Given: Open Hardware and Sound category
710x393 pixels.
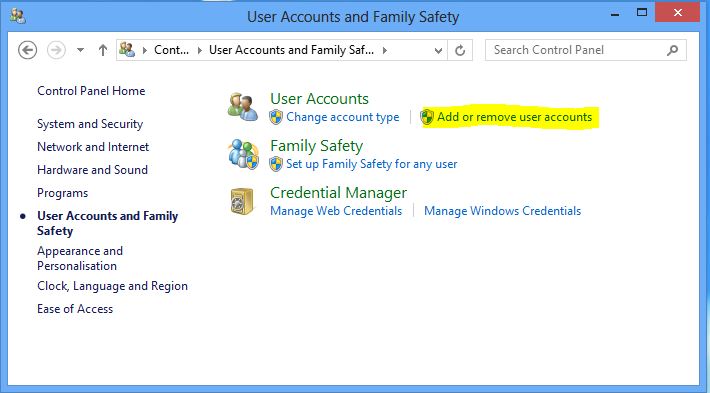Looking at the screenshot, I should [92, 170].
